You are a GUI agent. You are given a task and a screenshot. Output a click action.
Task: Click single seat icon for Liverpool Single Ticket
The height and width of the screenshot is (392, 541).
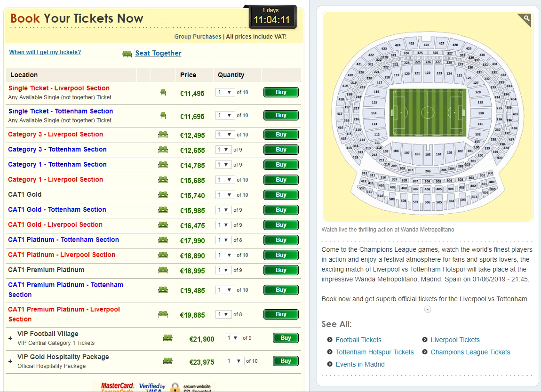point(163,93)
